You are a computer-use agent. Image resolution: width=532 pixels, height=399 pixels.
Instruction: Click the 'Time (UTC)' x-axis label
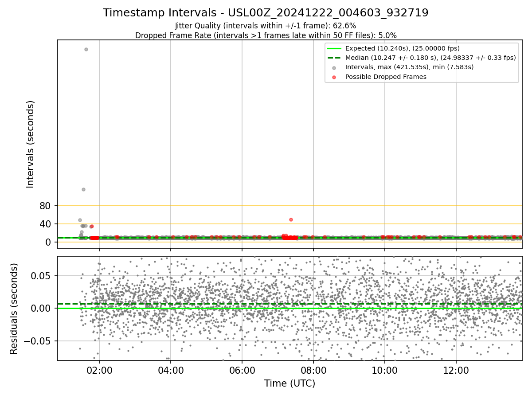(289, 383)
